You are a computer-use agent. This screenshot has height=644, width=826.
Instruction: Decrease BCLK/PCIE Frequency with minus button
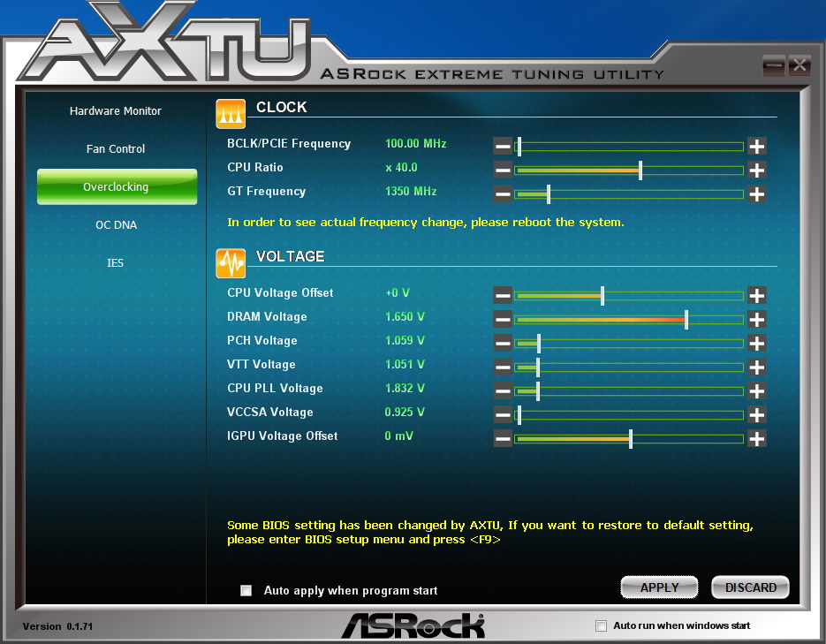(x=503, y=146)
